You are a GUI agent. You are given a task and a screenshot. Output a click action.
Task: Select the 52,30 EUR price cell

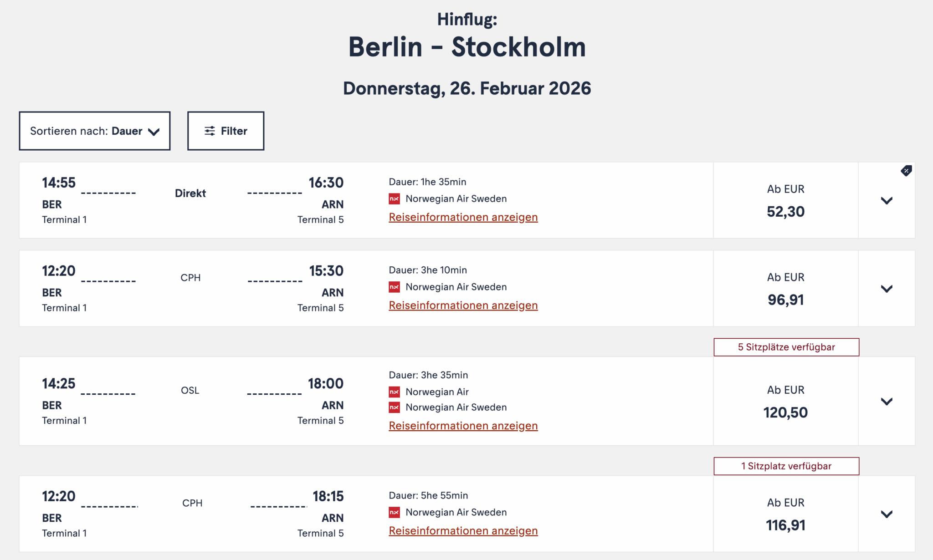(785, 201)
